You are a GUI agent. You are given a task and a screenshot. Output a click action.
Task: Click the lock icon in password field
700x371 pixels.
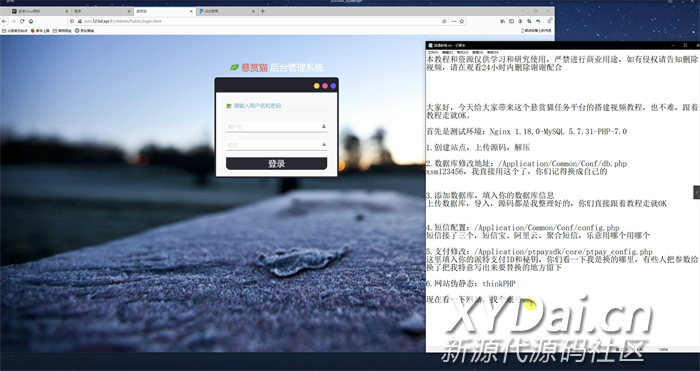[324, 145]
